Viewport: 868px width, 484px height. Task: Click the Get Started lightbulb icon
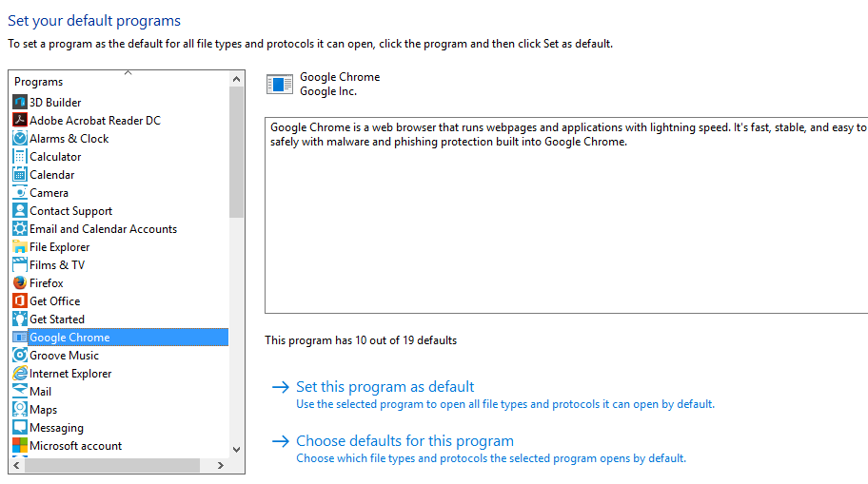point(20,319)
